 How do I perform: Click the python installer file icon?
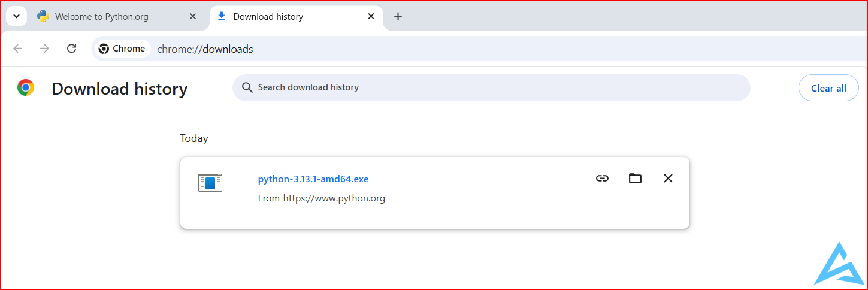coord(210,183)
